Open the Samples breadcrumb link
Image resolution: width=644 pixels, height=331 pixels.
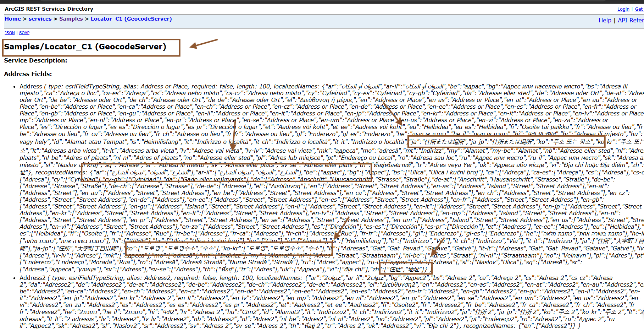[x=71, y=19]
